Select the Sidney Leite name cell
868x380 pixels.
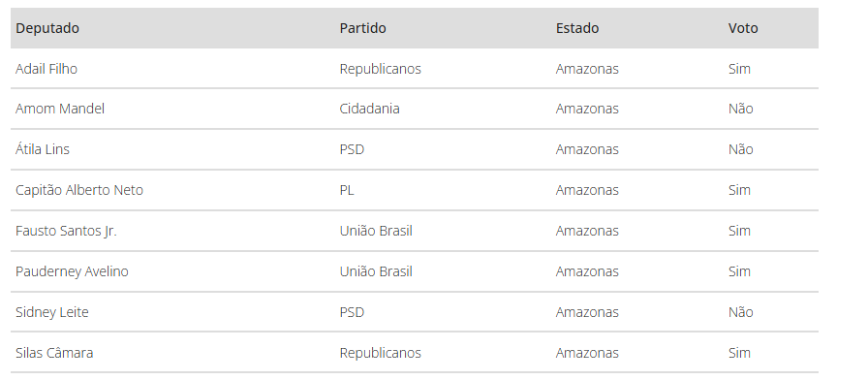[52, 312]
